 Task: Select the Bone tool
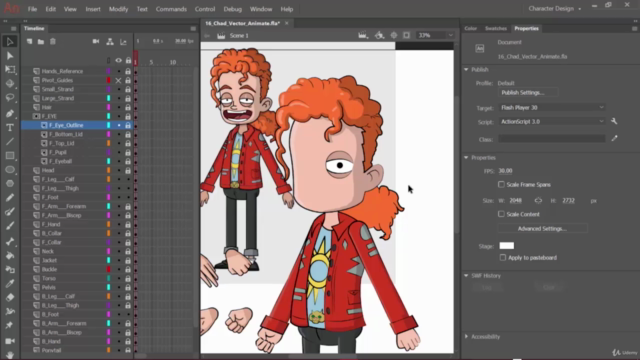(x=10, y=242)
